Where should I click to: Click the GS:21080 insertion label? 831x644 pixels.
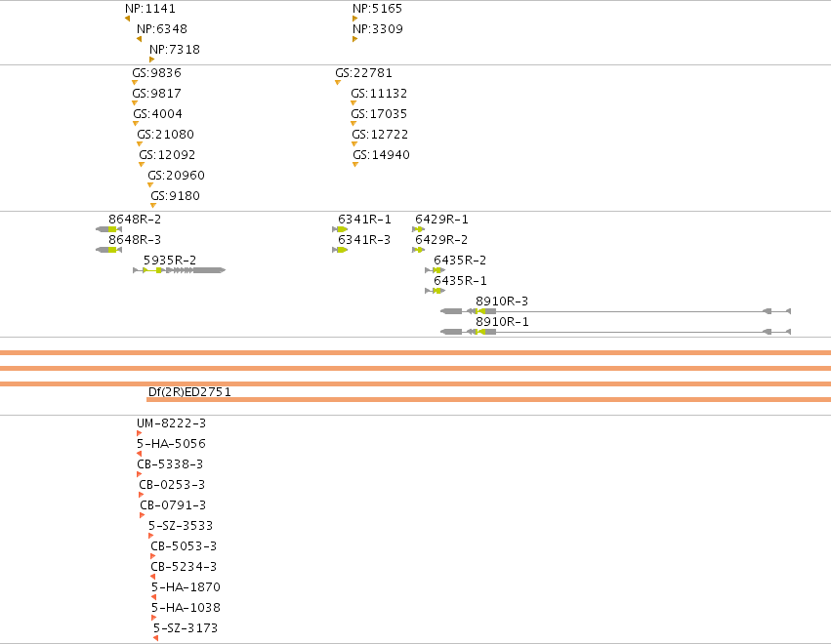point(165,135)
